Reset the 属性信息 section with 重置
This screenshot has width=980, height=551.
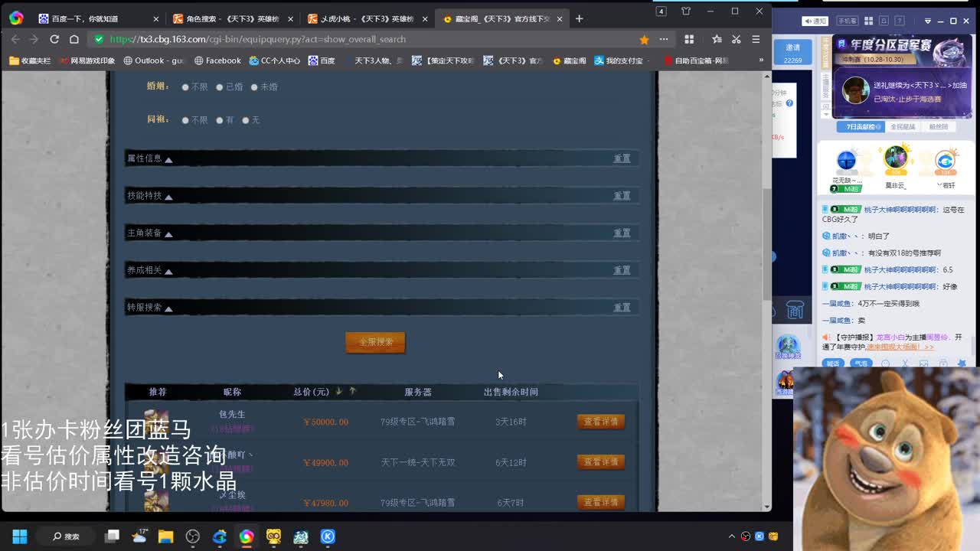[x=622, y=158]
